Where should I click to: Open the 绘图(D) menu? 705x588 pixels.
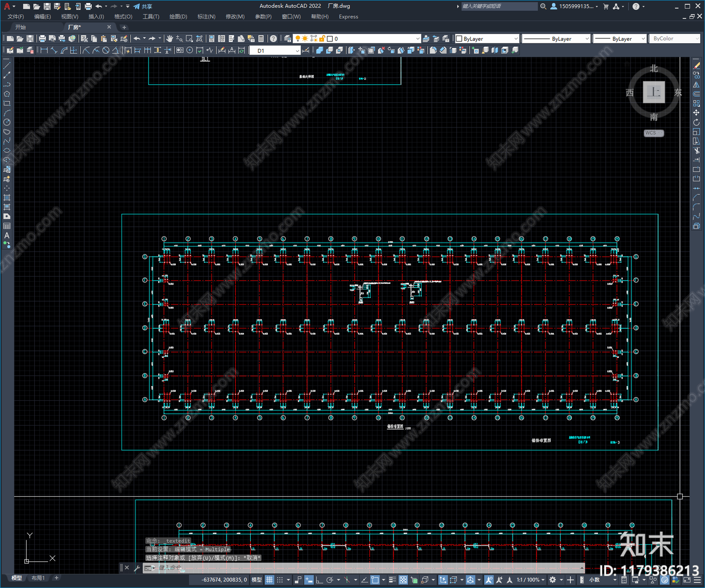178,17
